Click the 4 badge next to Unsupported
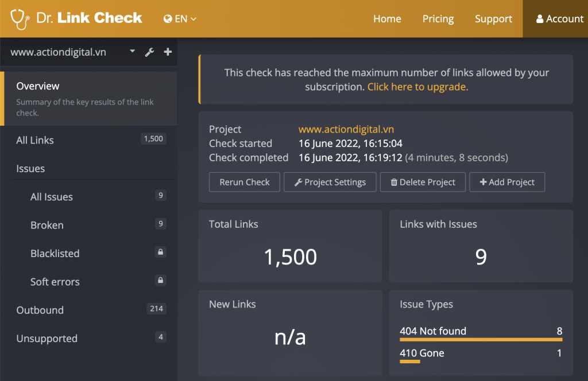 (x=161, y=337)
